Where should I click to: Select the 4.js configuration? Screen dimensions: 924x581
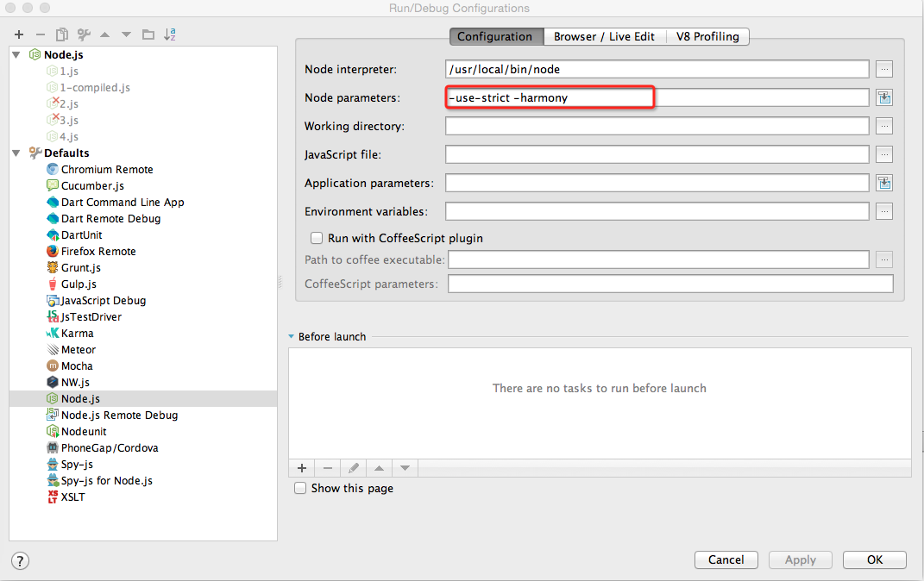point(69,136)
